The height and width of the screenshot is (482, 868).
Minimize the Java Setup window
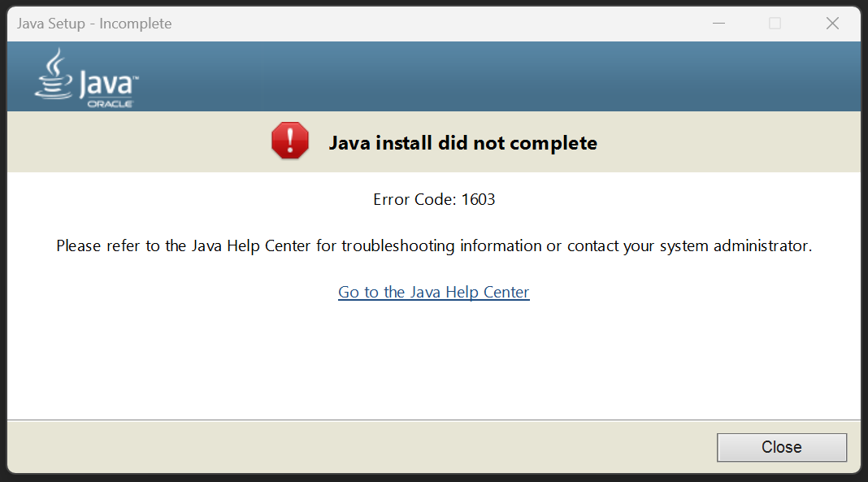coord(718,23)
